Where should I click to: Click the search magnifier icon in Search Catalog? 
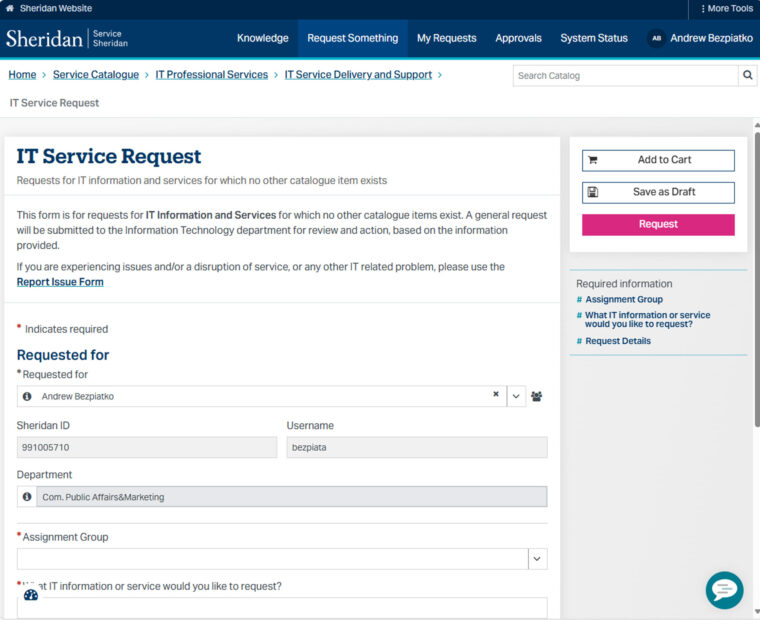click(747, 75)
